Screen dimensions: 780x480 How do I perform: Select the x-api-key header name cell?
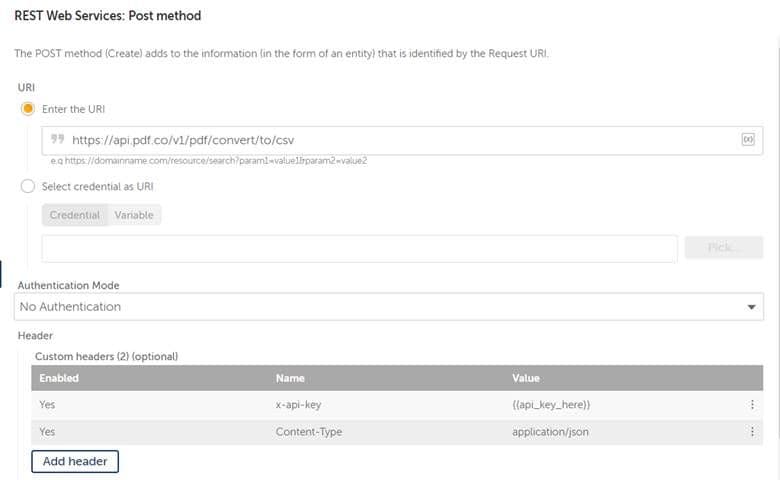pos(299,405)
